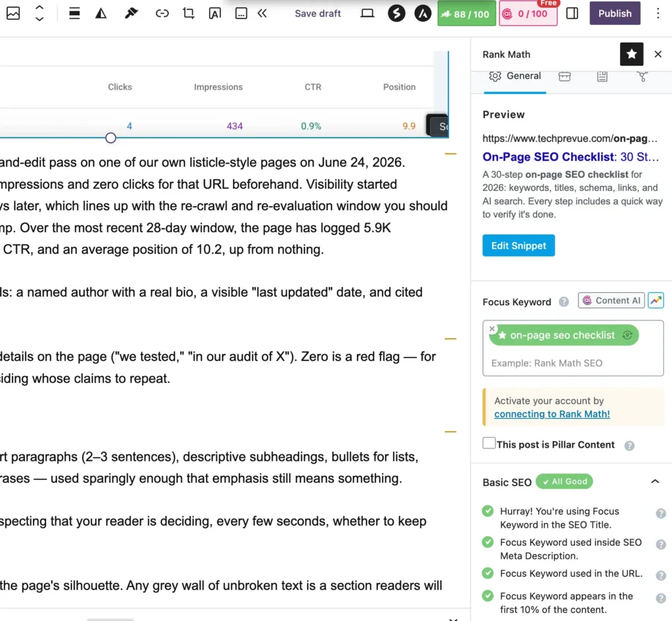Open help for Focus Keyword in SEO Title
Viewport: 672px width, 621px height.
pos(661,513)
